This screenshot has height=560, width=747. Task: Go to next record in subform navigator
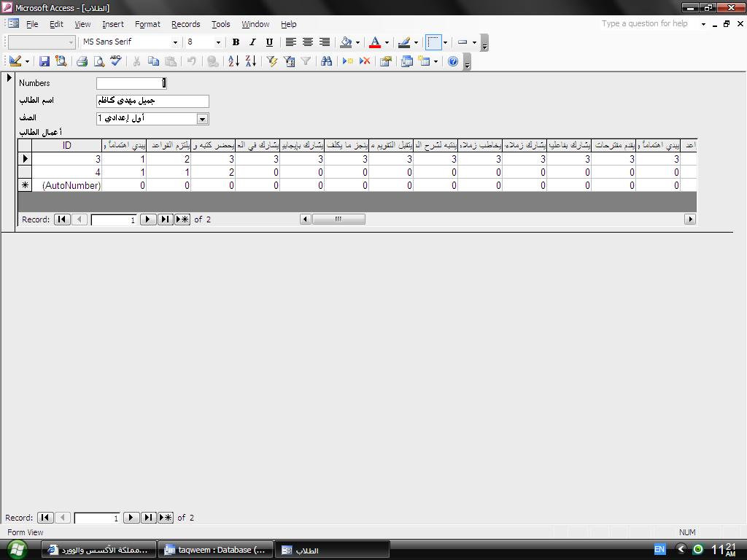pos(147,219)
